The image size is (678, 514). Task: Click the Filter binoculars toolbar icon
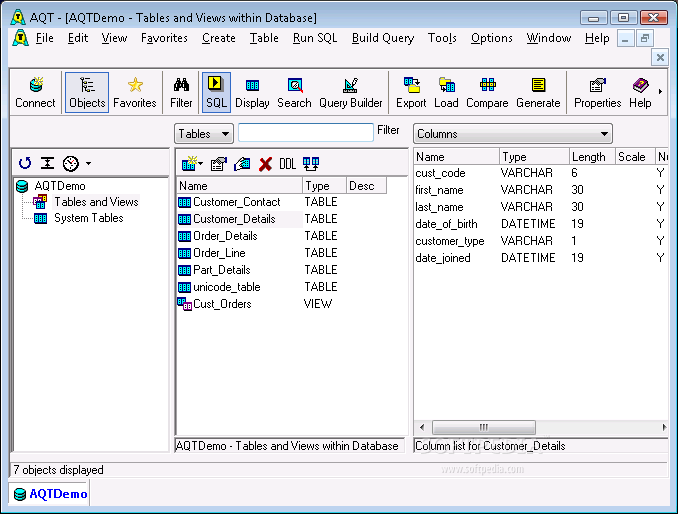tap(181, 93)
